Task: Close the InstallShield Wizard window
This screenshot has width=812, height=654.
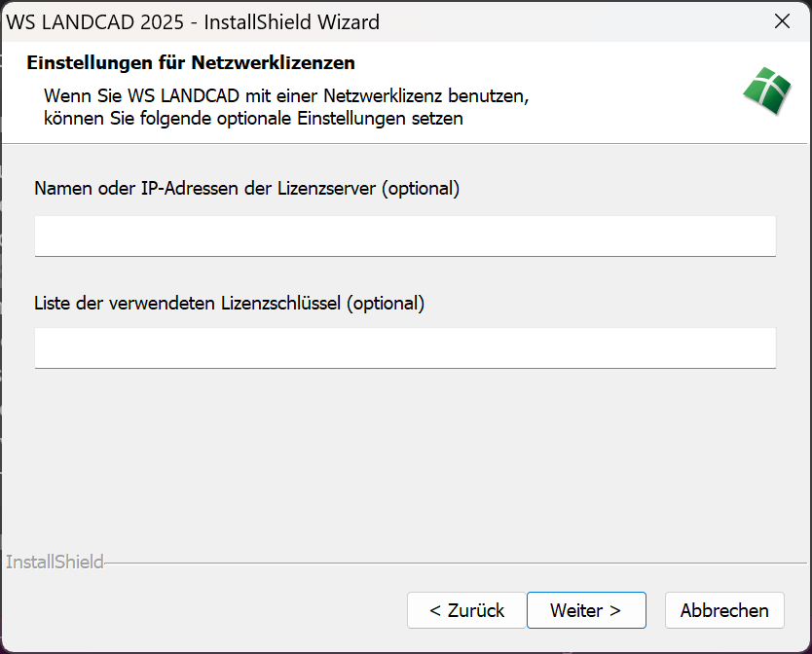Action: click(x=782, y=21)
